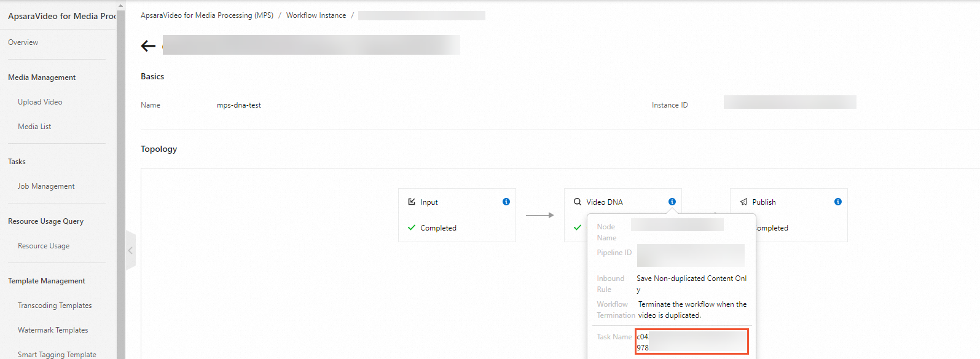This screenshot has height=359, width=980.
Task: Click scrollbar up arrow in sidebar
Action: [x=120, y=5]
